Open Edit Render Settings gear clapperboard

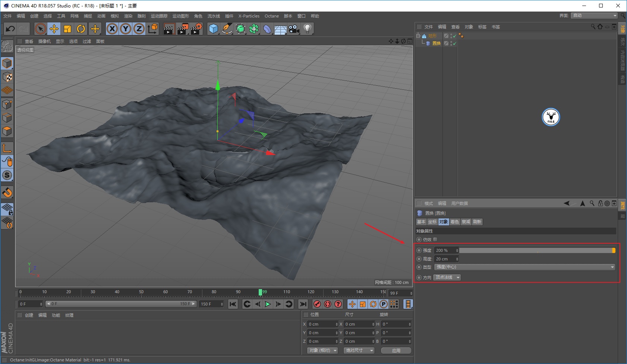196,29
